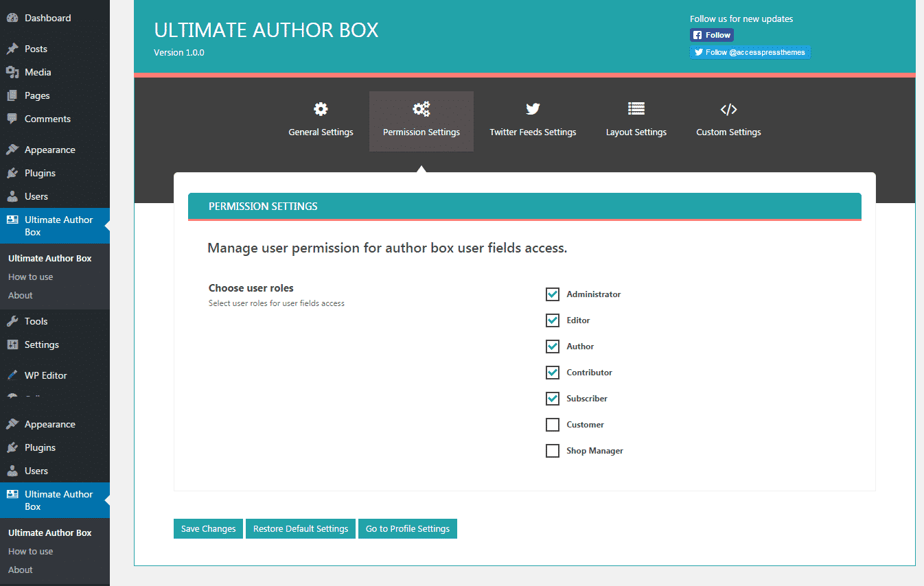
Task: Open the Media library icon
Action: pyautogui.click(x=12, y=72)
